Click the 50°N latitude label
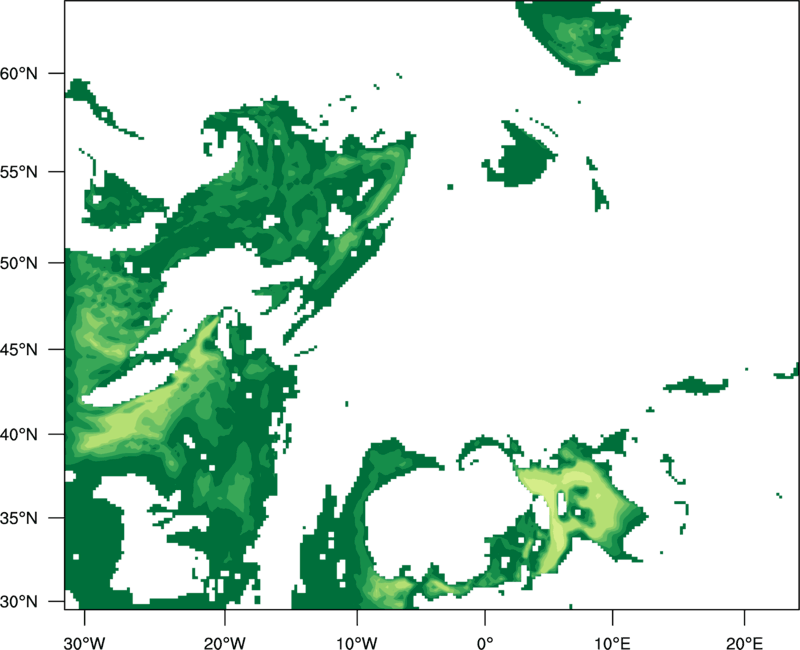Viewport: 800px width, 650px height. coord(19,263)
